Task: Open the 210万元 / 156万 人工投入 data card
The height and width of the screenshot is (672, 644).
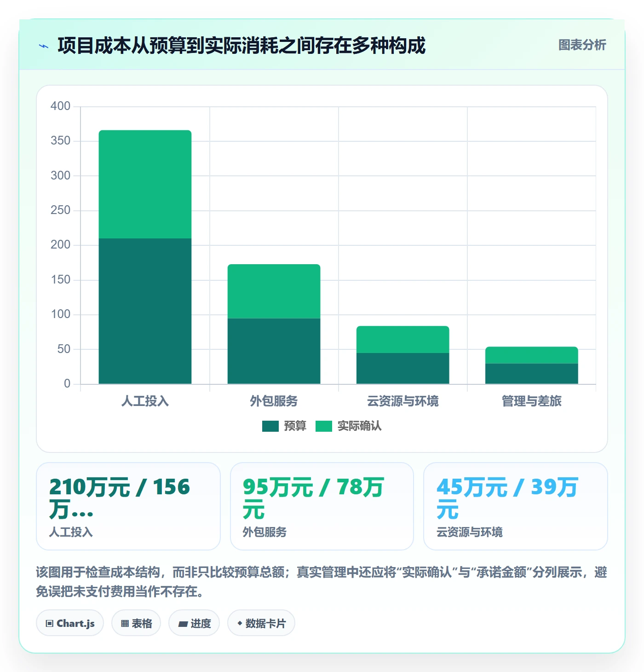Action: [128, 506]
